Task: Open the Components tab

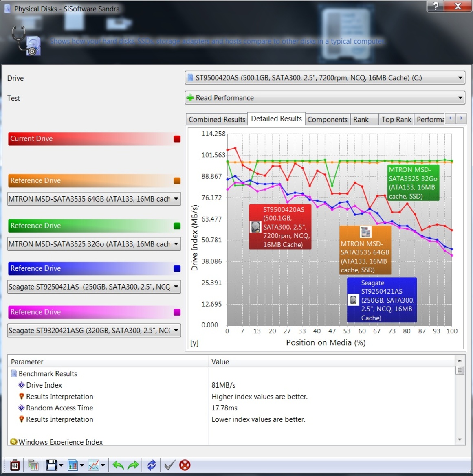Action: 328,119
